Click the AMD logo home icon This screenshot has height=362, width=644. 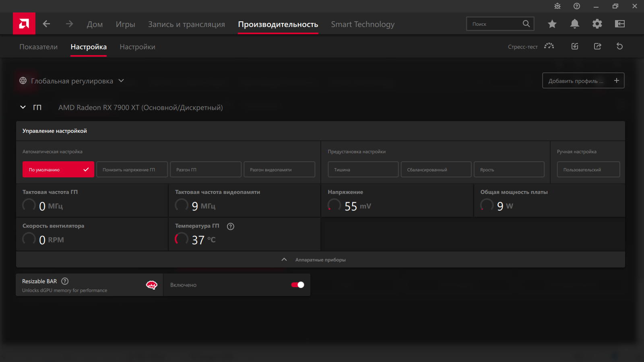pyautogui.click(x=24, y=24)
